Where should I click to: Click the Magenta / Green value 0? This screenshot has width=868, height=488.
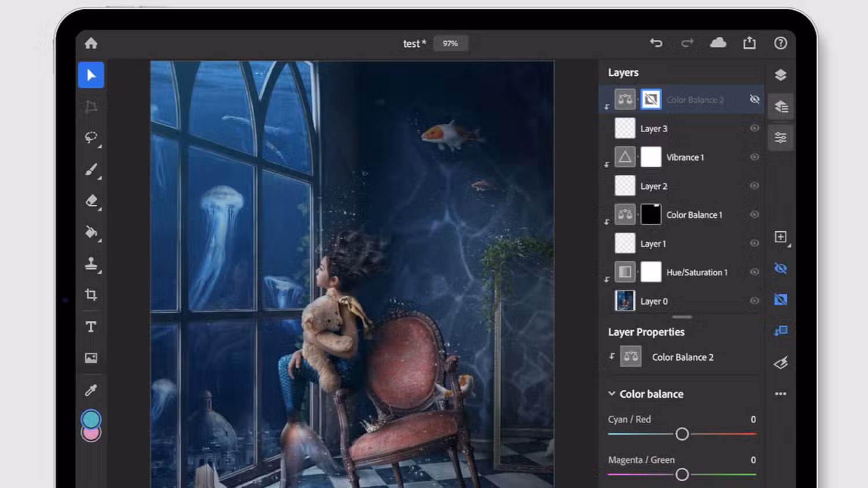753,460
